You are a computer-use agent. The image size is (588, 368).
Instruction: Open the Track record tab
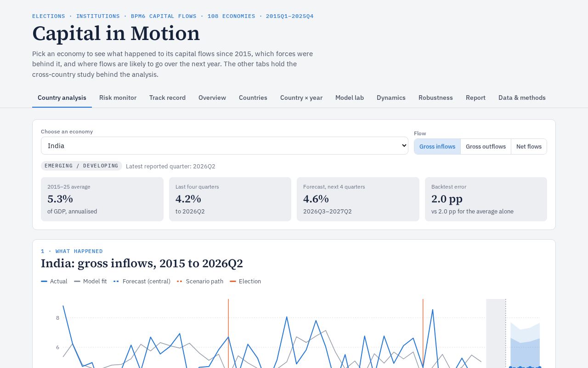click(167, 98)
